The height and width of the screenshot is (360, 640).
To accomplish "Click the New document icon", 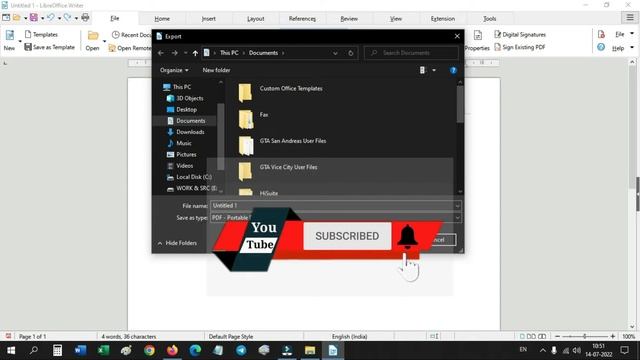I will 10,35.
